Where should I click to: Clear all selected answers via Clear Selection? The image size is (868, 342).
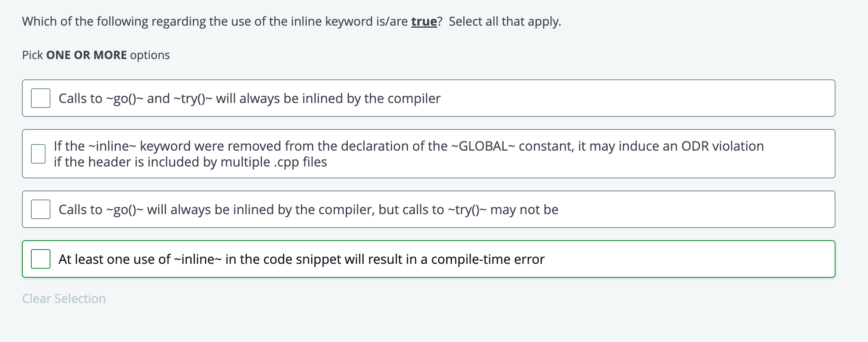pos(63,298)
